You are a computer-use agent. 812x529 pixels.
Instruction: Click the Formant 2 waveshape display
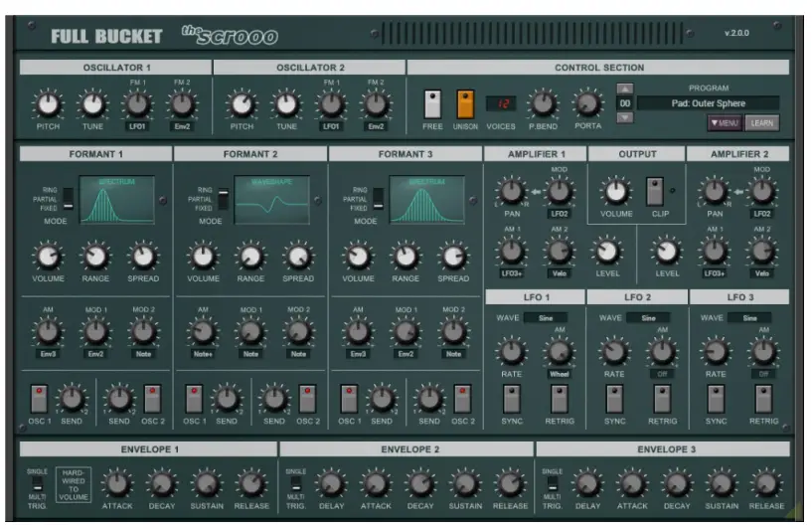pos(272,200)
